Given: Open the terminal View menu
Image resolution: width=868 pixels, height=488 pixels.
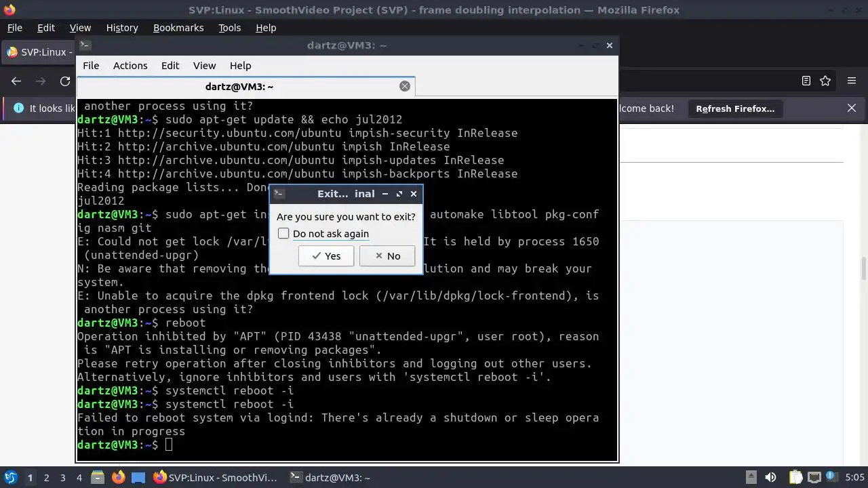Looking at the screenshot, I should (204, 66).
